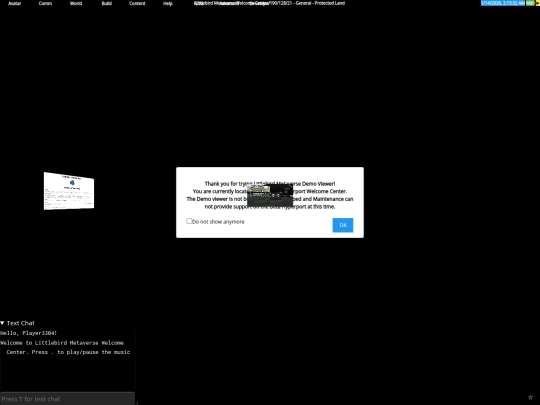Click the green status indicator in top bar

click(x=530, y=3)
